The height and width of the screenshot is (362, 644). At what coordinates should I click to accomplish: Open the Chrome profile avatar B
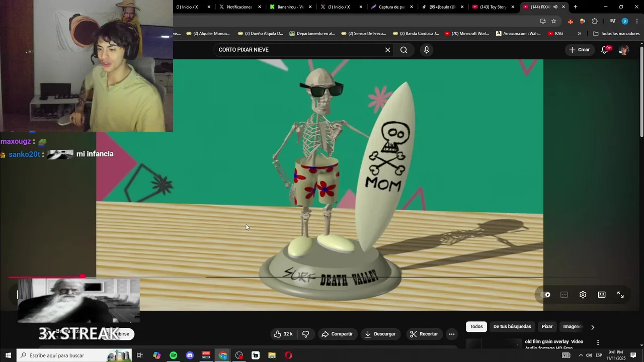(625, 21)
